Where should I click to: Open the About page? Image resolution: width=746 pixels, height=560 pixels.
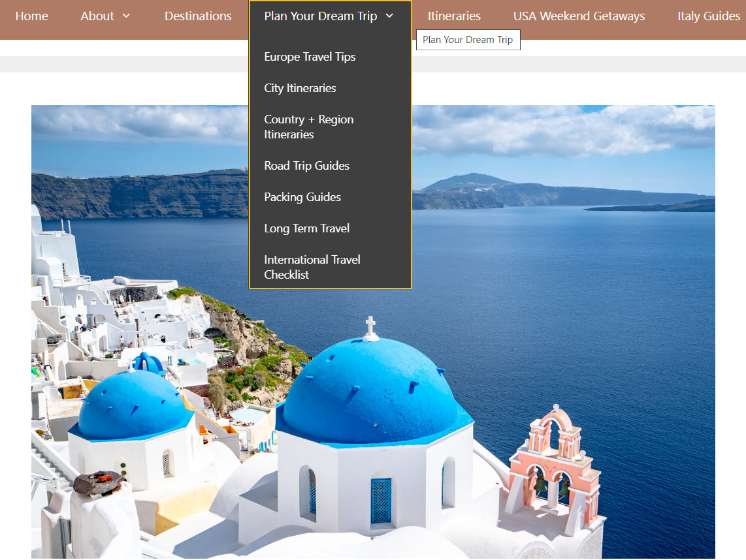point(97,16)
